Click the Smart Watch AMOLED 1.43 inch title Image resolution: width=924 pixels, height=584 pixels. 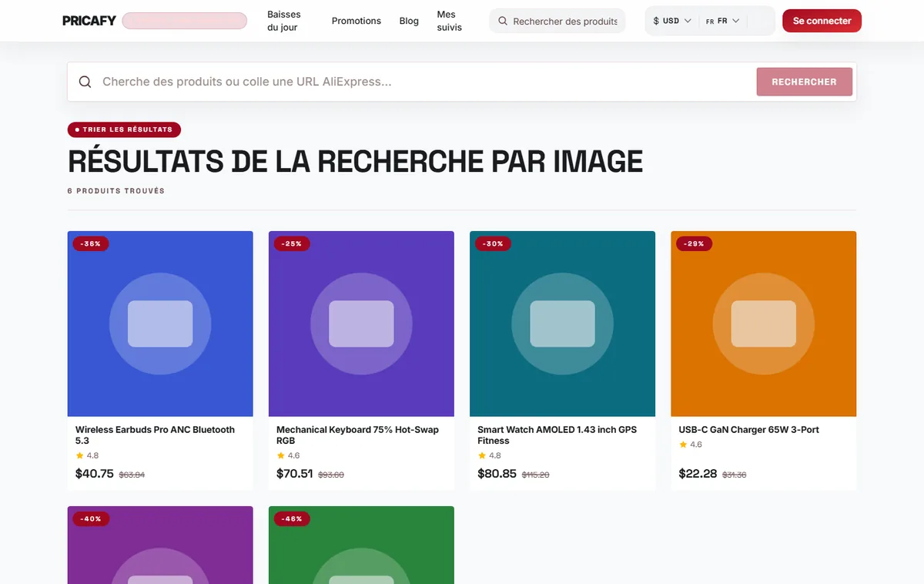(557, 435)
